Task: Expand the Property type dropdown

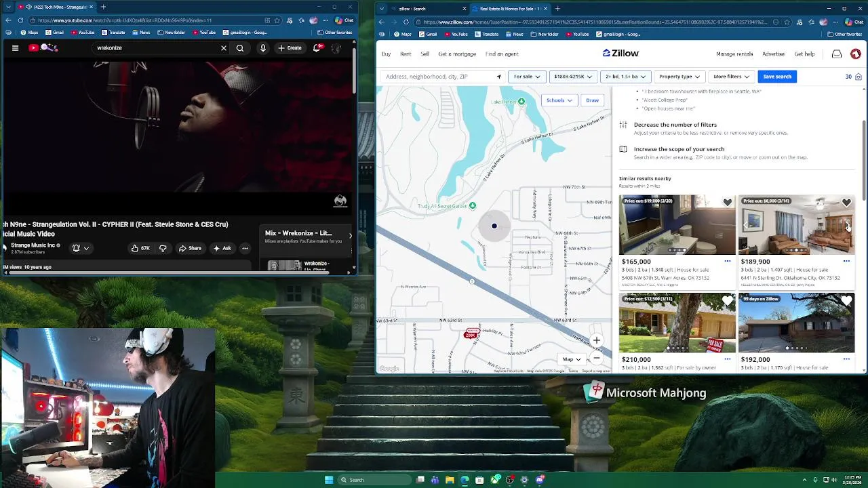Action: coord(679,77)
